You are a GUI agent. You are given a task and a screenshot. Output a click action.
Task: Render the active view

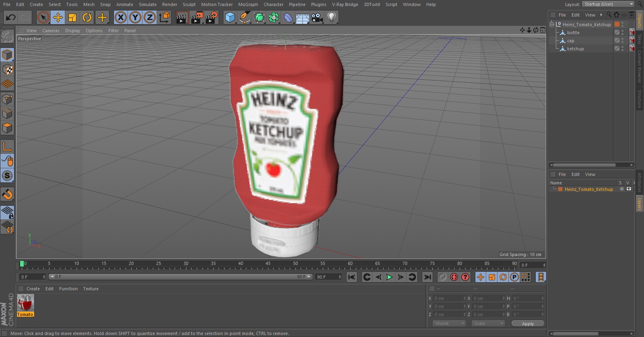182,17
